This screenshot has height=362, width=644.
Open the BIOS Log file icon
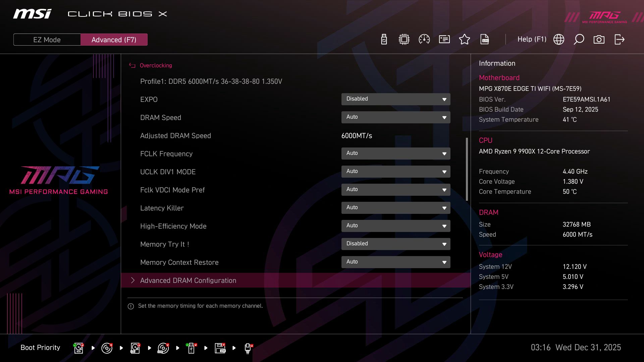point(485,39)
